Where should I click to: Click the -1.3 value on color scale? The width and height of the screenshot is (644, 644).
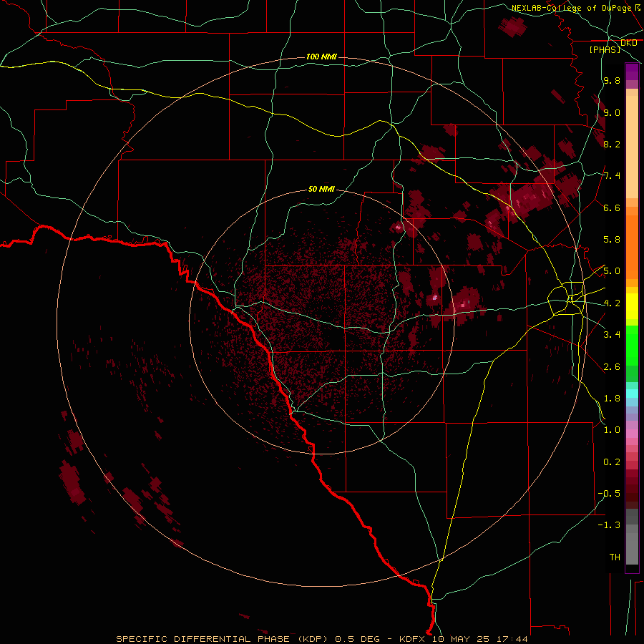[609, 525]
